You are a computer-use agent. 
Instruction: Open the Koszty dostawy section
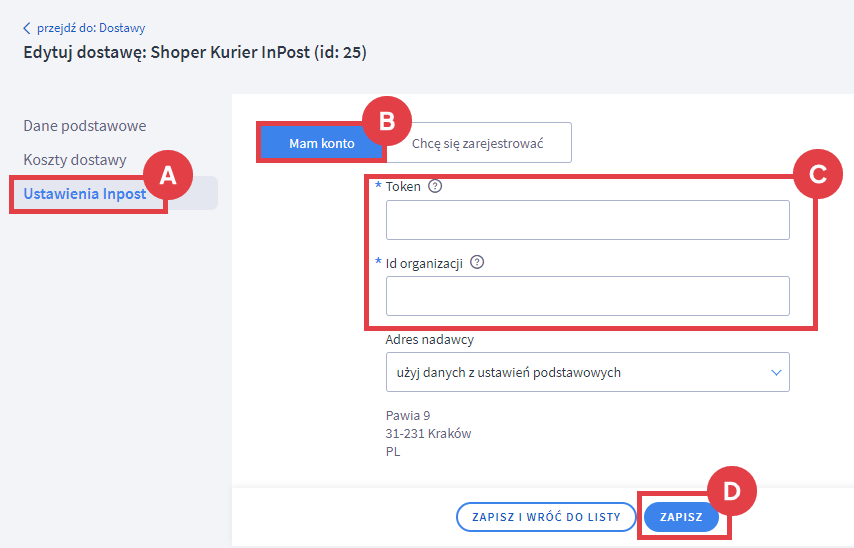(75, 160)
